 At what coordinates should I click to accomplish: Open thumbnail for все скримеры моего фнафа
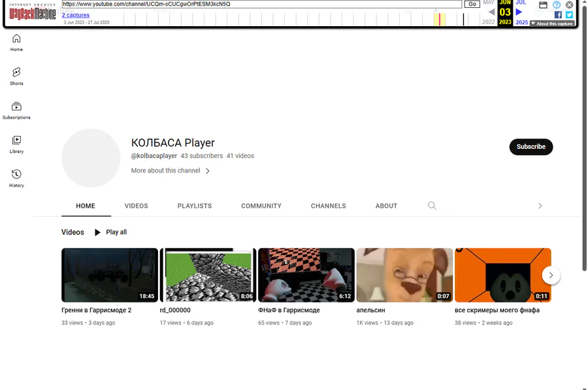point(503,275)
